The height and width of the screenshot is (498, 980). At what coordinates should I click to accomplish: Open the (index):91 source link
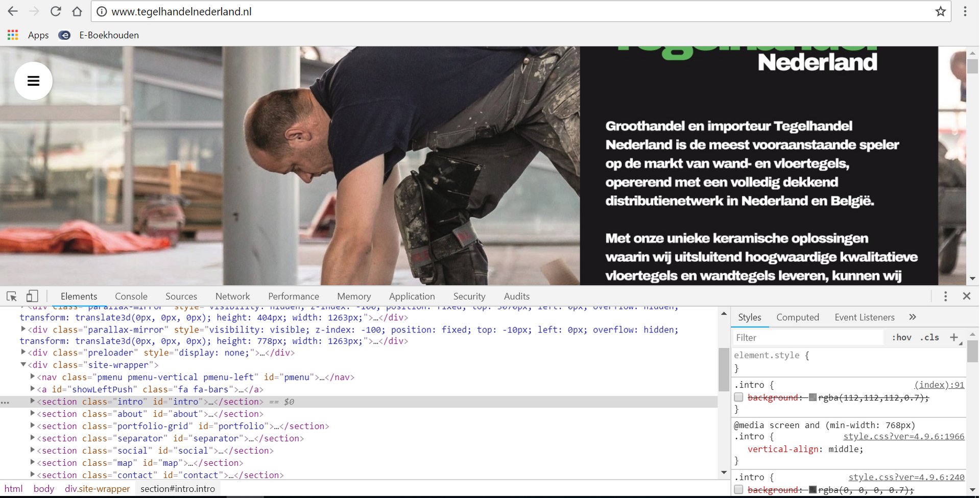click(x=939, y=385)
